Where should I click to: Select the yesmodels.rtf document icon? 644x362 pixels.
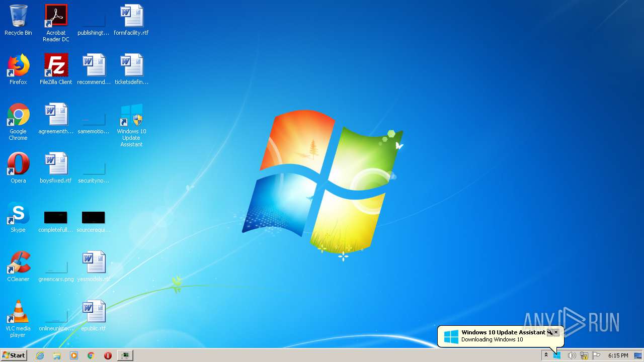94,266
